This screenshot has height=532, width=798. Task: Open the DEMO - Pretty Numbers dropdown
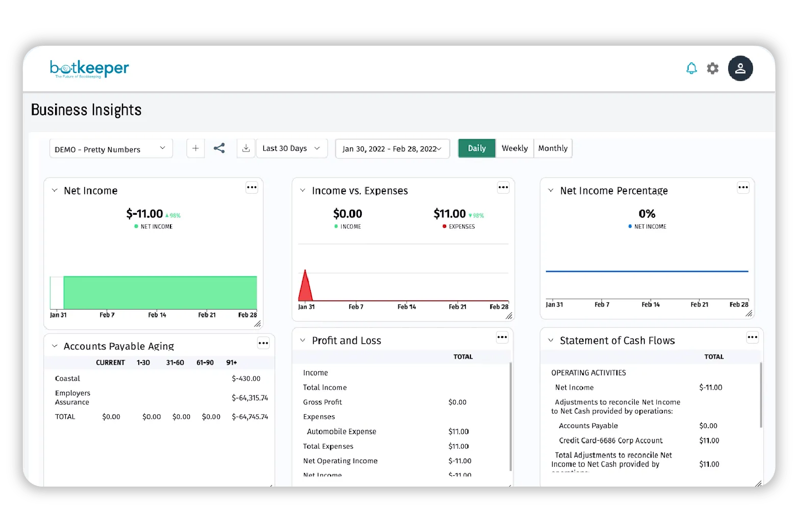[111, 149]
